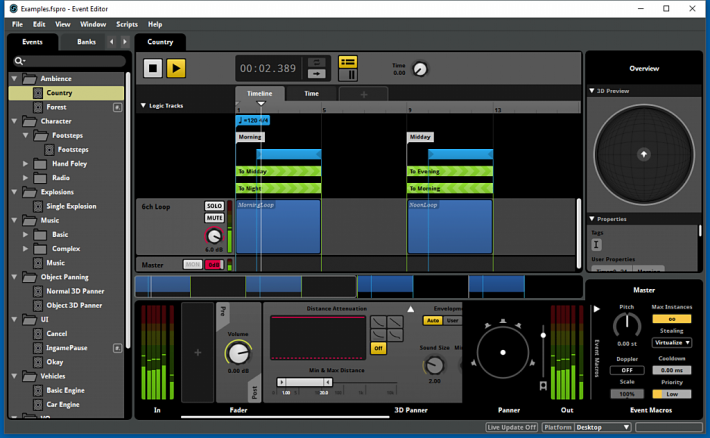Solo the 6ch Loop track
This screenshot has height=438, width=710.
click(214, 206)
